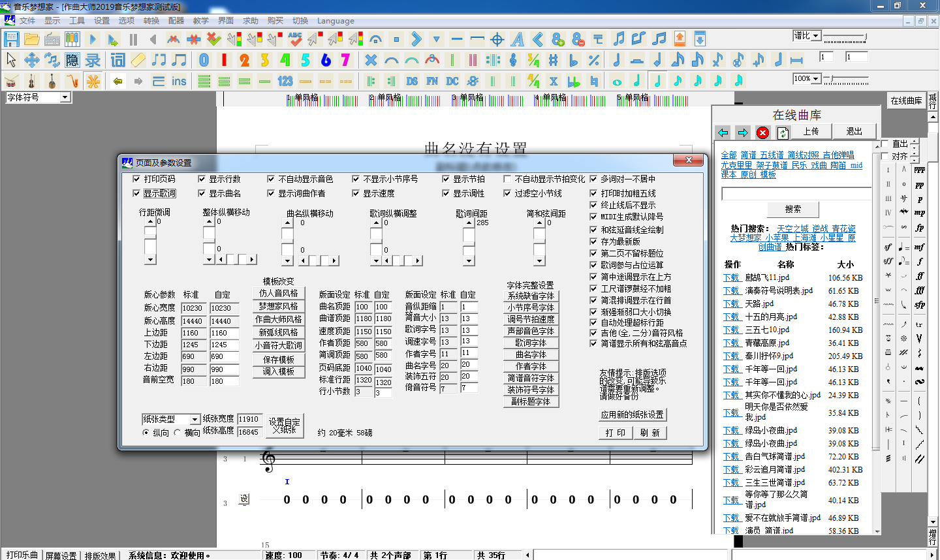This screenshot has width=940, height=560.
Task: Select the 横向 orientation radio button
Action: tap(177, 433)
